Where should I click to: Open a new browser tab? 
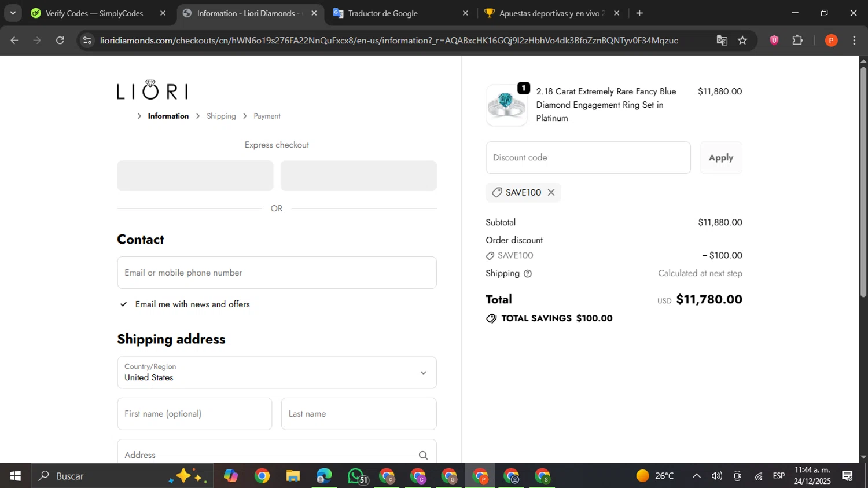639,13
